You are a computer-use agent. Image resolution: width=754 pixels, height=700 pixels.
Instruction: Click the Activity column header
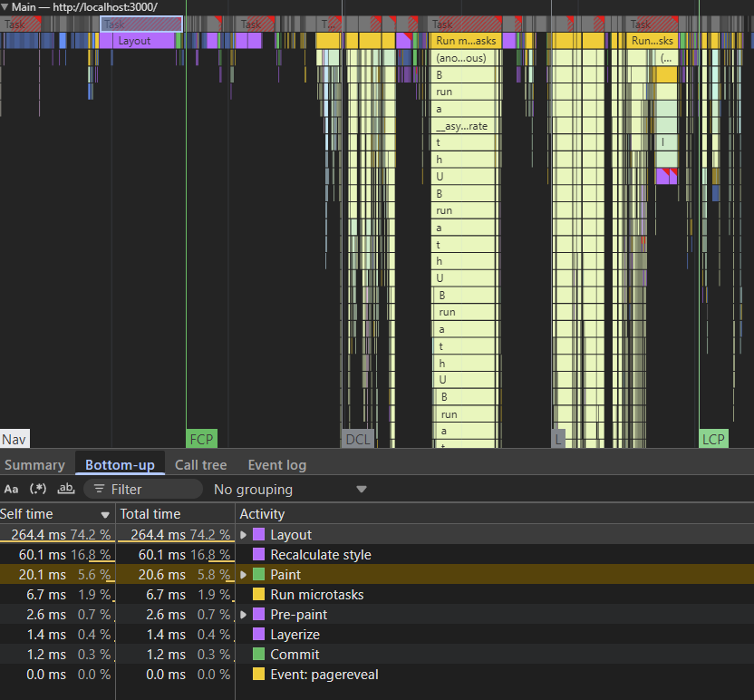click(262, 514)
